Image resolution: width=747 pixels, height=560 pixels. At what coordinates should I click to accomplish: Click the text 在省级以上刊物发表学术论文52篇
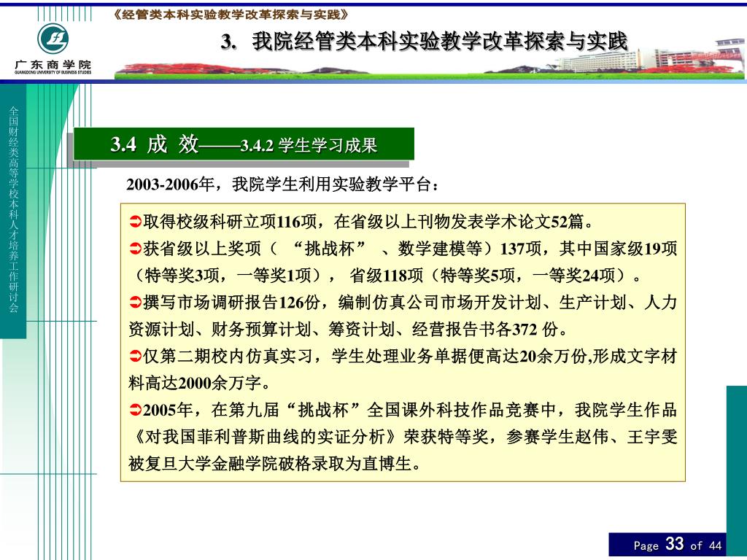pyautogui.click(x=463, y=222)
